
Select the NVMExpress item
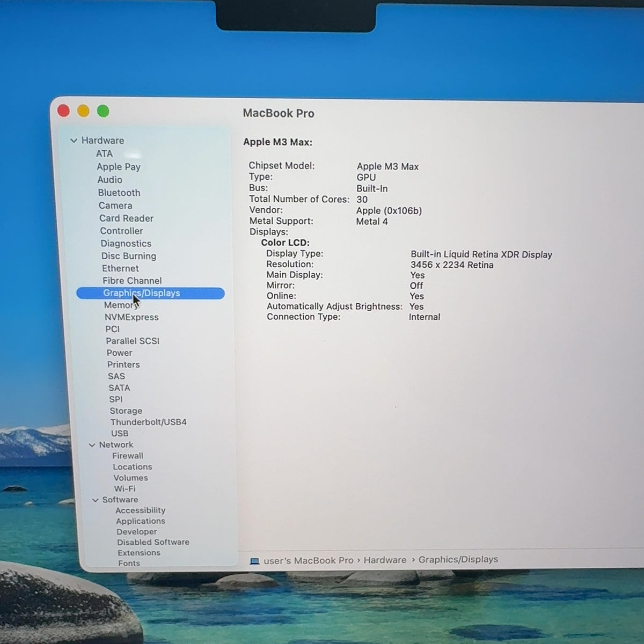[x=131, y=317]
